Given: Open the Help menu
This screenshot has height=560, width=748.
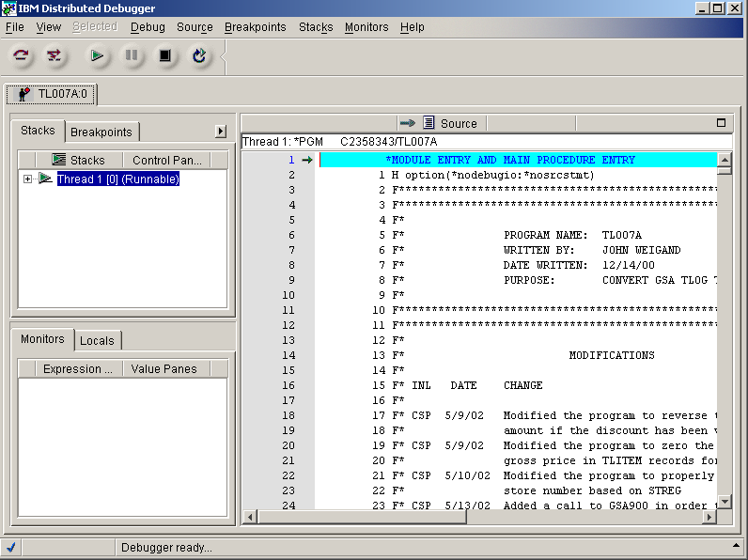Looking at the screenshot, I should tap(413, 27).
